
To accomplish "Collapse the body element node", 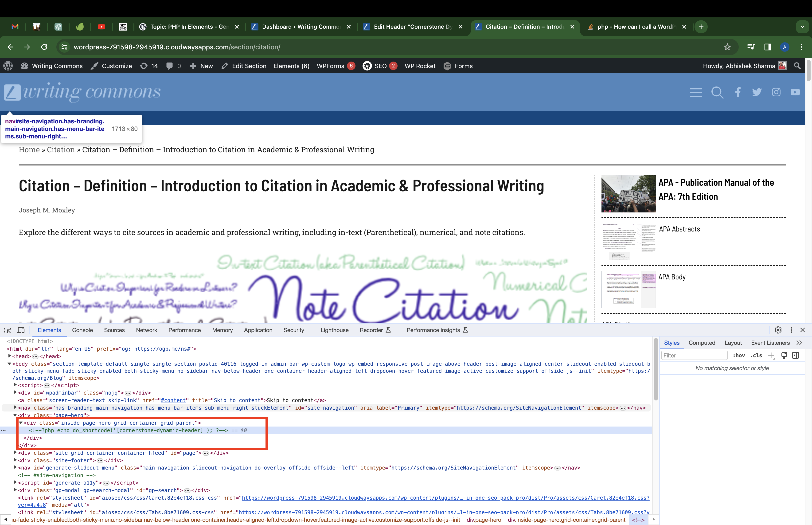I will pyautogui.click(x=9, y=364).
